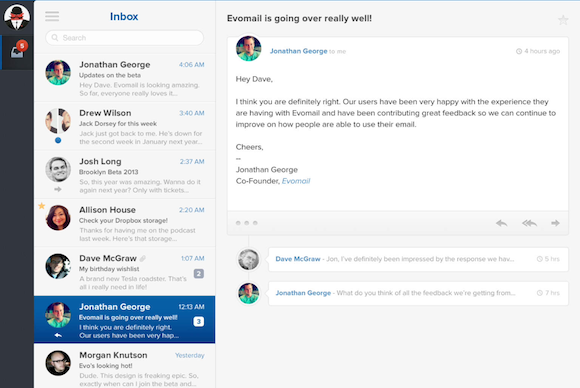
Task: Click the Search mail field
Action: (124, 38)
